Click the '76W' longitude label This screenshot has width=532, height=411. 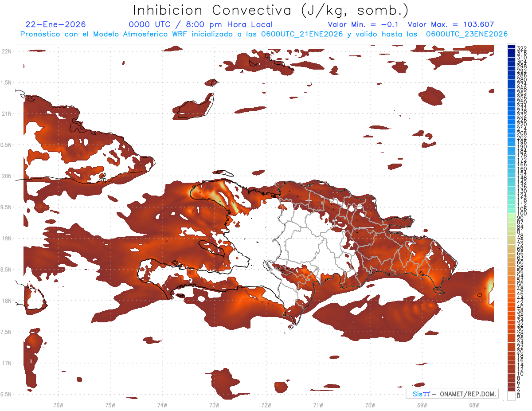tap(59, 404)
